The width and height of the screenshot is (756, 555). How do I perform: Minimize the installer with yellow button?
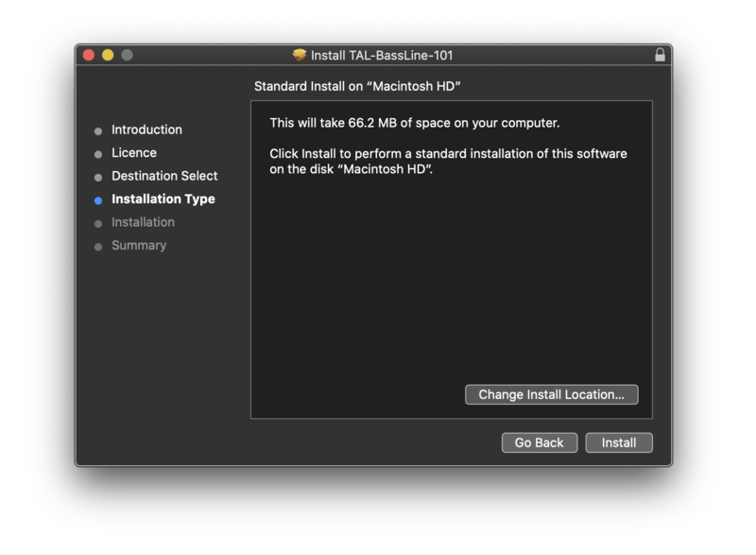[x=108, y=55]
